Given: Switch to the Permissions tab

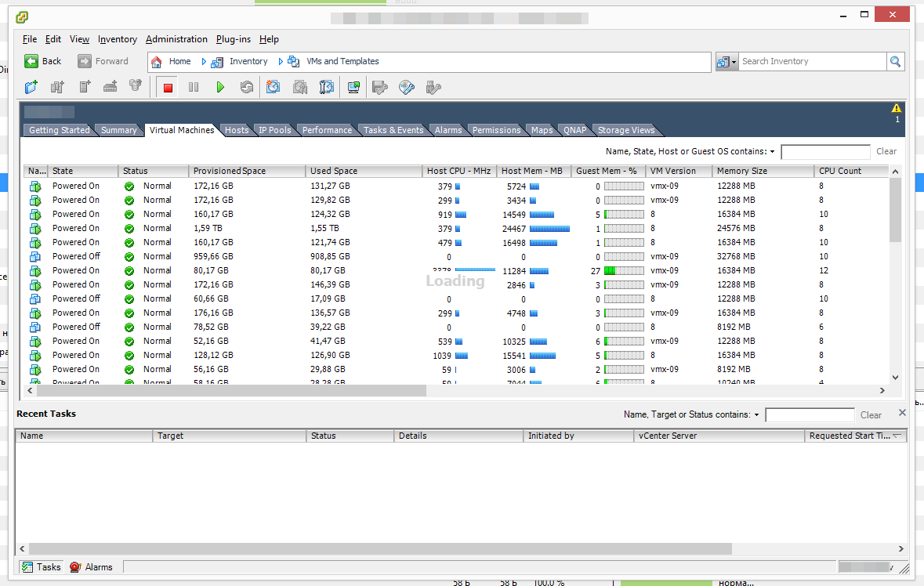Looking at the screenshot, I should tap(497, 130).
